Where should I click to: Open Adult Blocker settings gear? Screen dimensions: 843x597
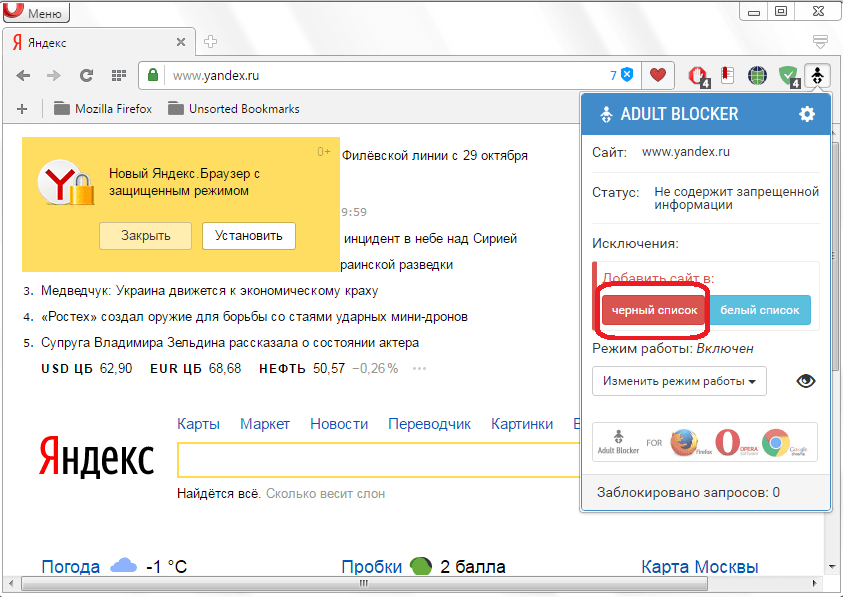[x=806, y=114]
